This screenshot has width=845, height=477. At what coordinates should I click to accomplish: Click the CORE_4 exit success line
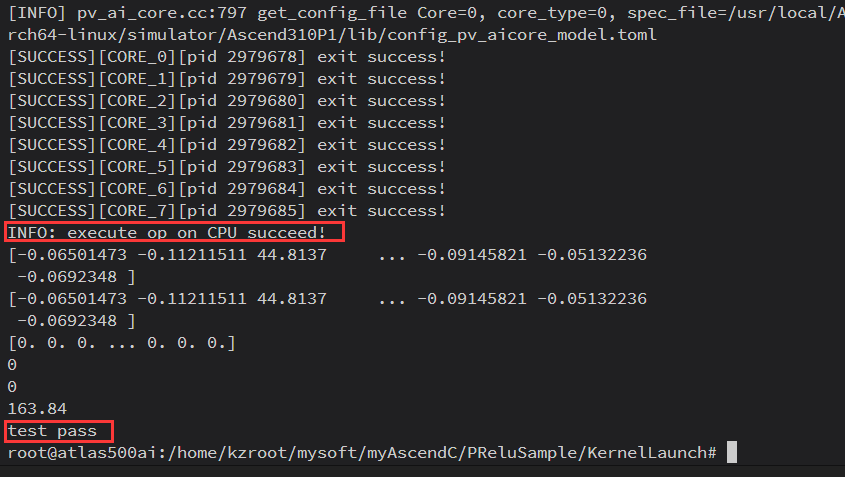[226, 145]
